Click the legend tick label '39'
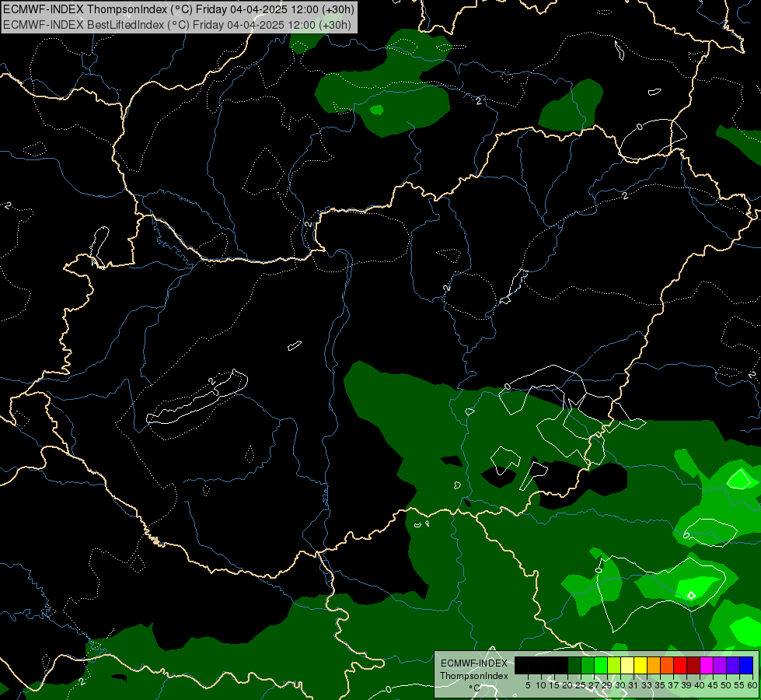 686,685
